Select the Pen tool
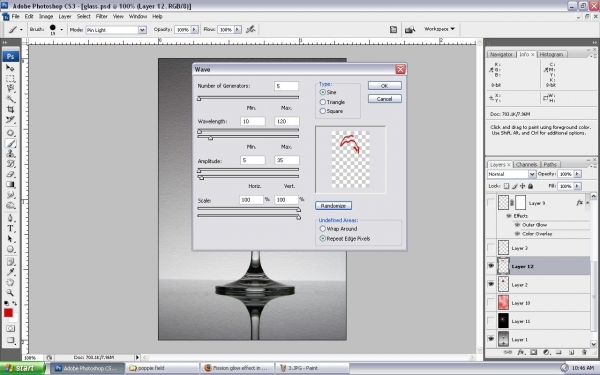Screen dimensions: 600x375 [10, 218]
